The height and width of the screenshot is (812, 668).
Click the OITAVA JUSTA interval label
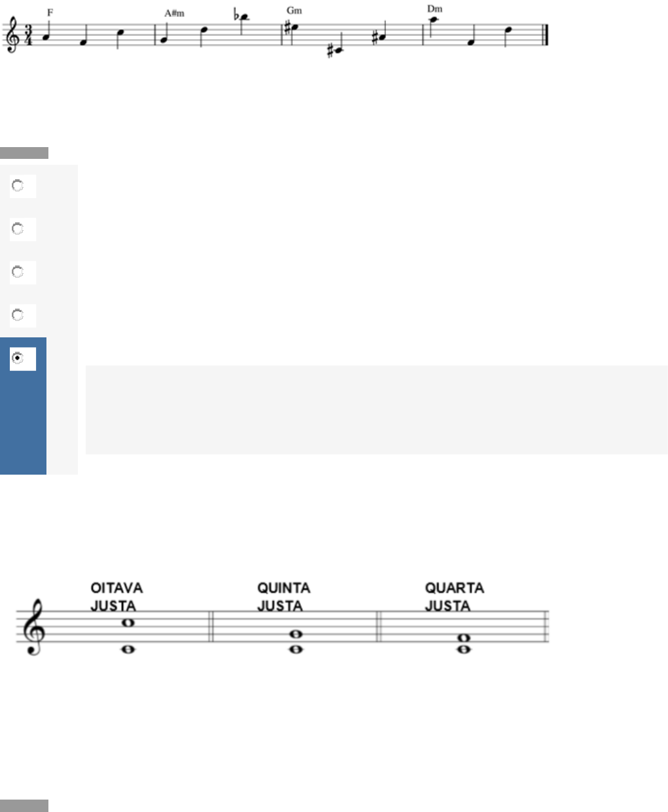(116, 597)
